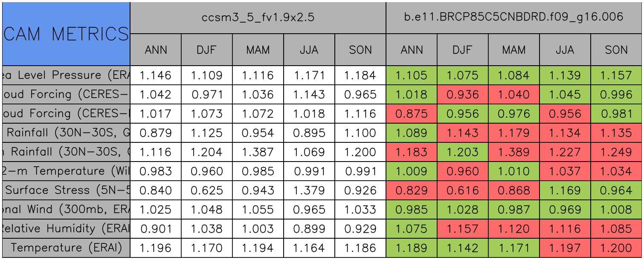This screenshot has width=644, height=260.
Task: Click MAM column header under ccsm3_5_fv1.9x2.5
Action: 258,50
